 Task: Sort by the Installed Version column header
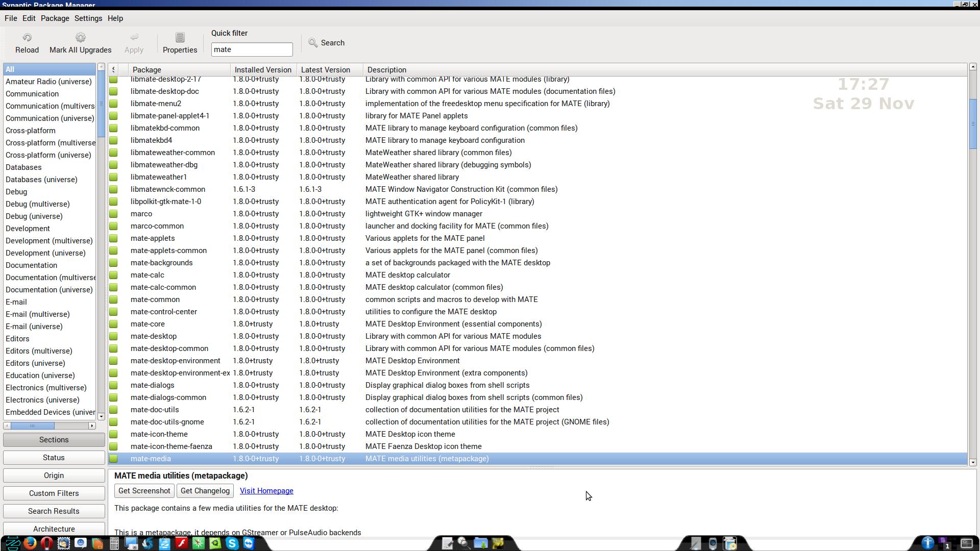(x=263, y=70)
